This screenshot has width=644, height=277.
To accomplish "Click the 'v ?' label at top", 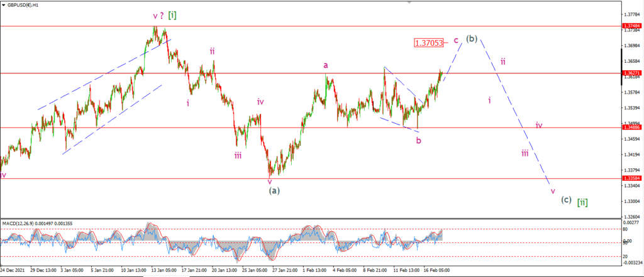I will click(x=158, y=16).
